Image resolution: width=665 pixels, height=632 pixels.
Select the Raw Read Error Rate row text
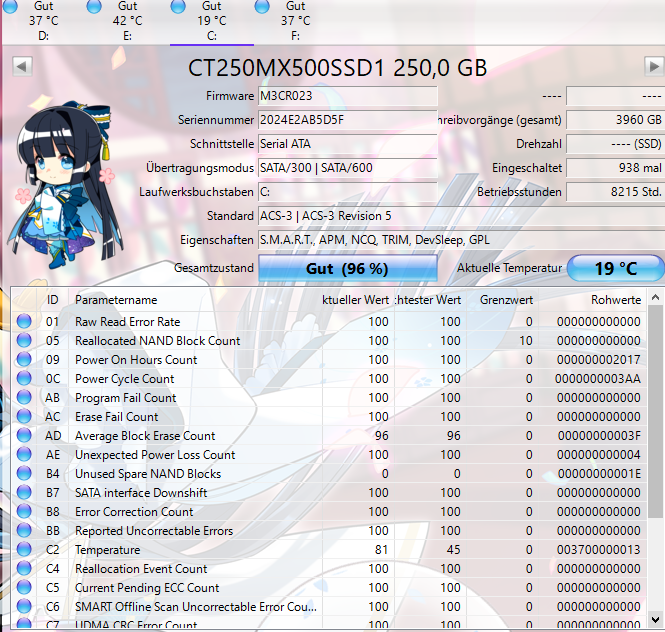pos(128,322)
